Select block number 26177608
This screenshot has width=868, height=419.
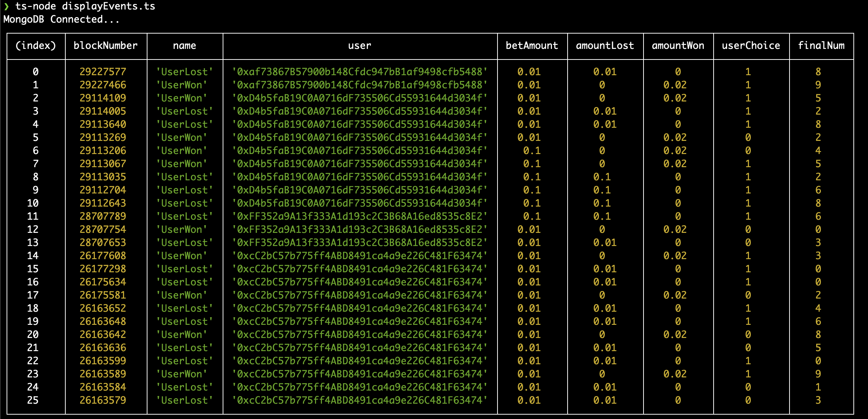pyautogui.click(x=103, y=256)
